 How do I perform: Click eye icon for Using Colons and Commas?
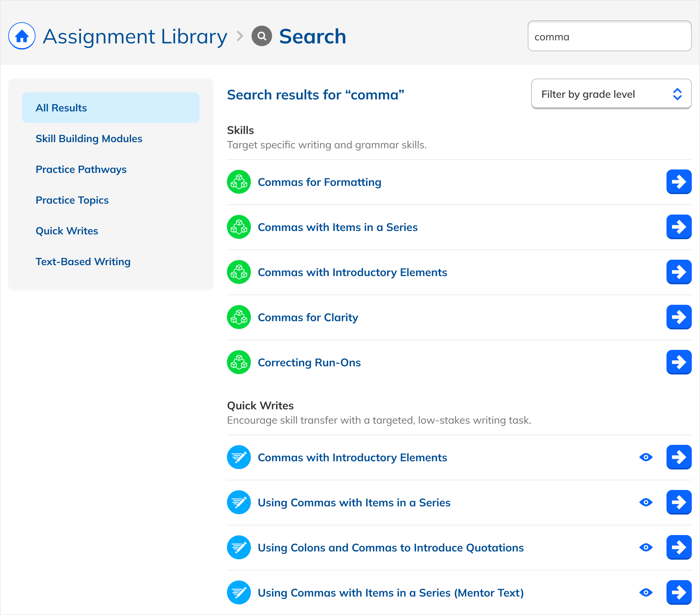pyautogui.click(x=646, y=548)
